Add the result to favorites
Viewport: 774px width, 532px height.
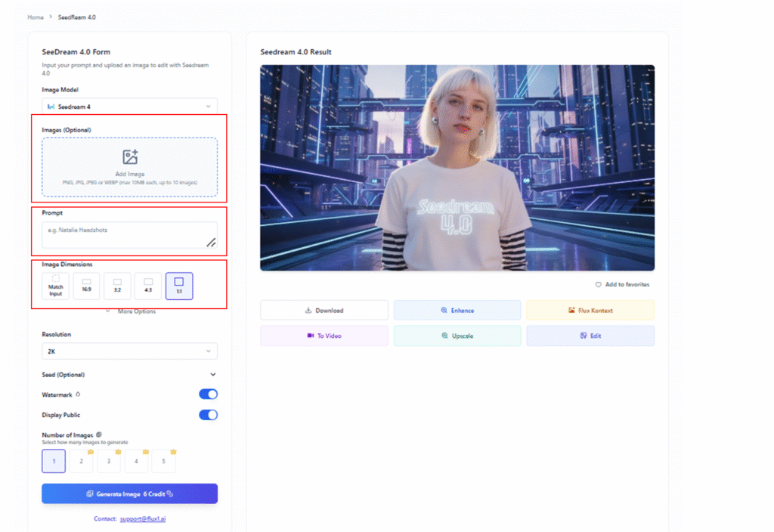[623, 285]
